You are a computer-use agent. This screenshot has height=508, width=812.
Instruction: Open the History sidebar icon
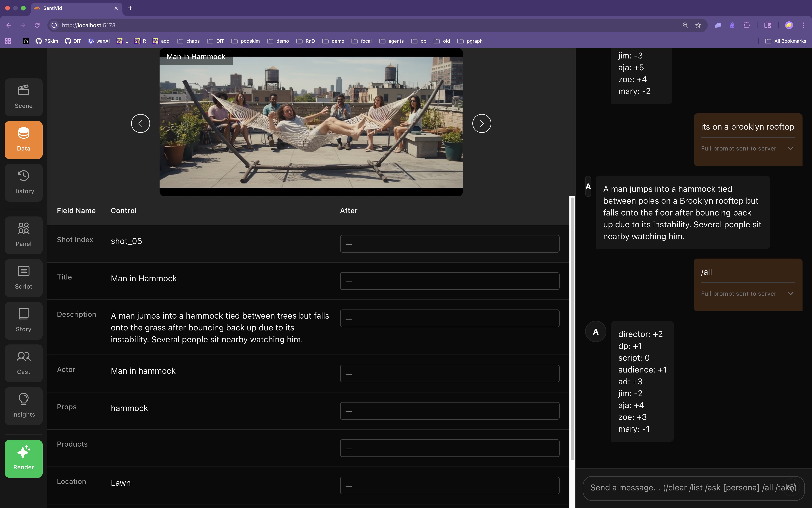point(23,183)
